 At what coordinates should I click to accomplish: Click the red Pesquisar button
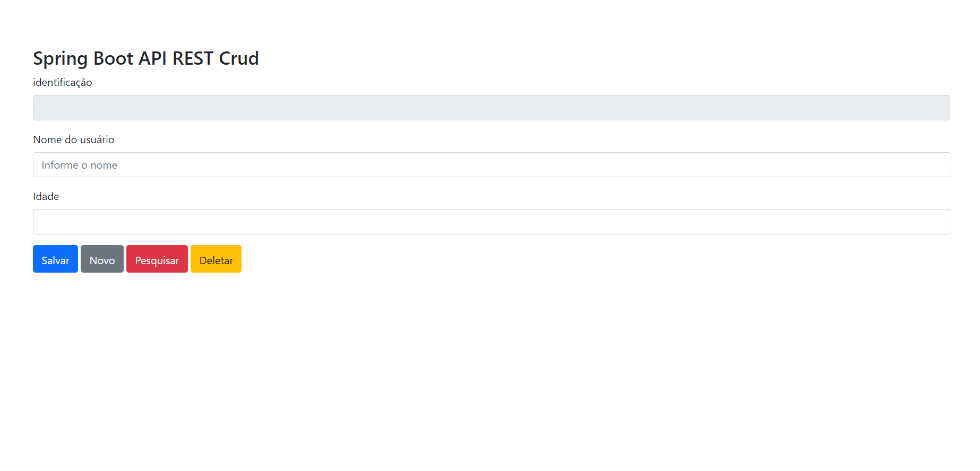tap(157, 259)
